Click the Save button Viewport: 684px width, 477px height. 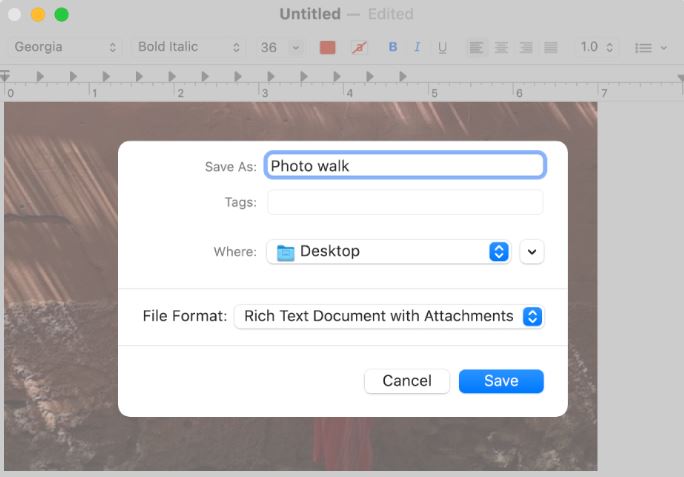pos(501,381)
